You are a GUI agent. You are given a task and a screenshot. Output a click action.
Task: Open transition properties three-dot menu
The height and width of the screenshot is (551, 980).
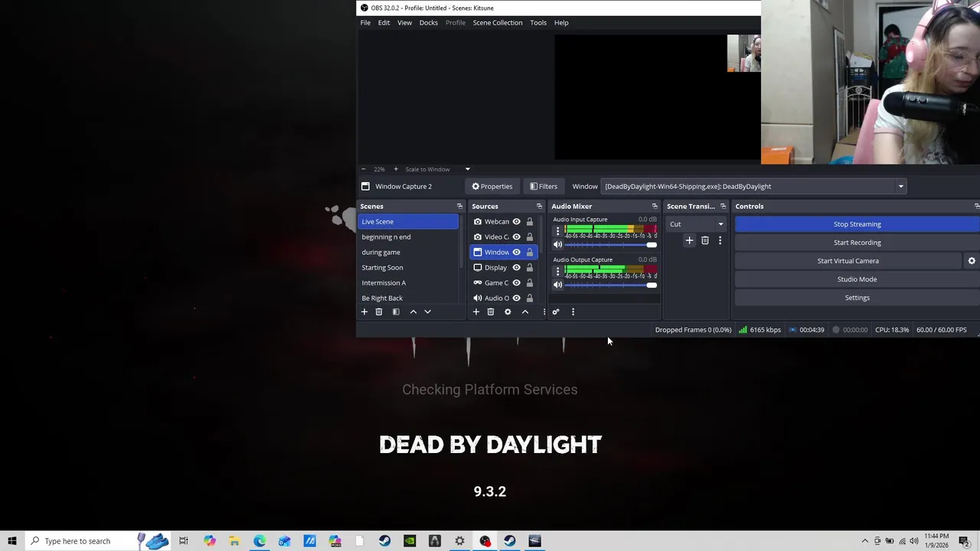tap(720, 240)
